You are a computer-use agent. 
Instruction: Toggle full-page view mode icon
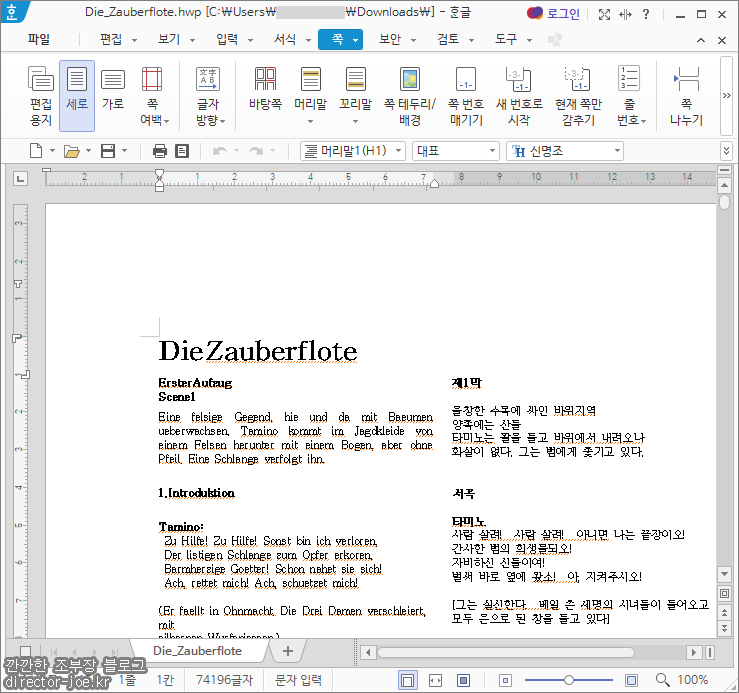464,680
